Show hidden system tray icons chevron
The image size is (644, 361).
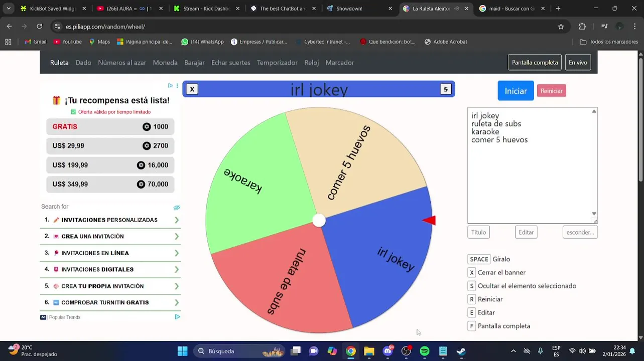(x=513, y=351)
